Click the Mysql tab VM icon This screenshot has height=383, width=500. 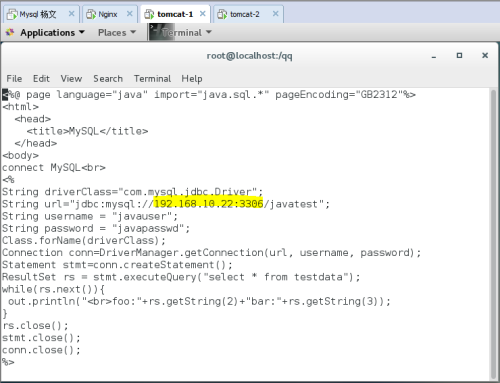(12, 14)
